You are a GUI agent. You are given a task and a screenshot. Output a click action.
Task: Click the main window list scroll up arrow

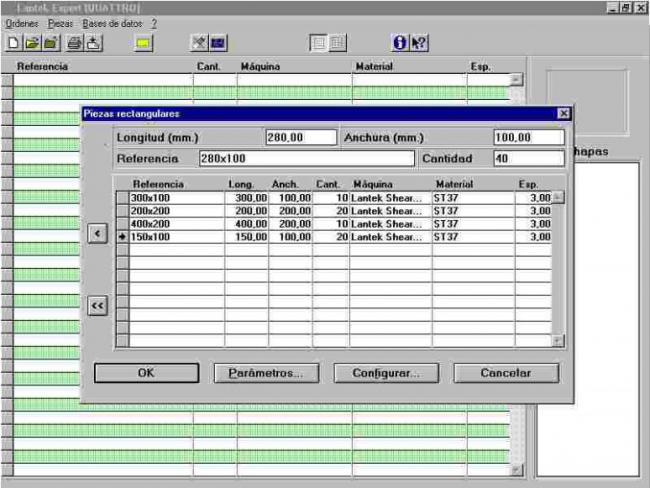click(x=516, y=79)
